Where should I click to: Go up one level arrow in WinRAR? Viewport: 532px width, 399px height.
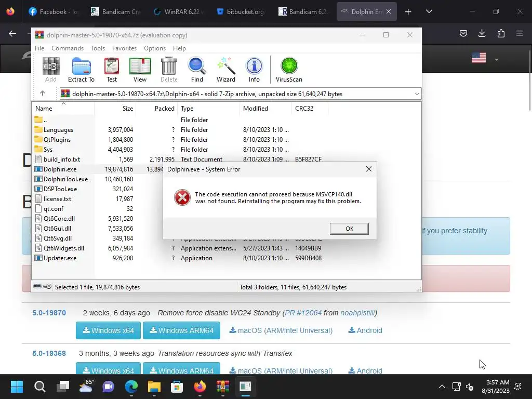click(x=43, y=94)
